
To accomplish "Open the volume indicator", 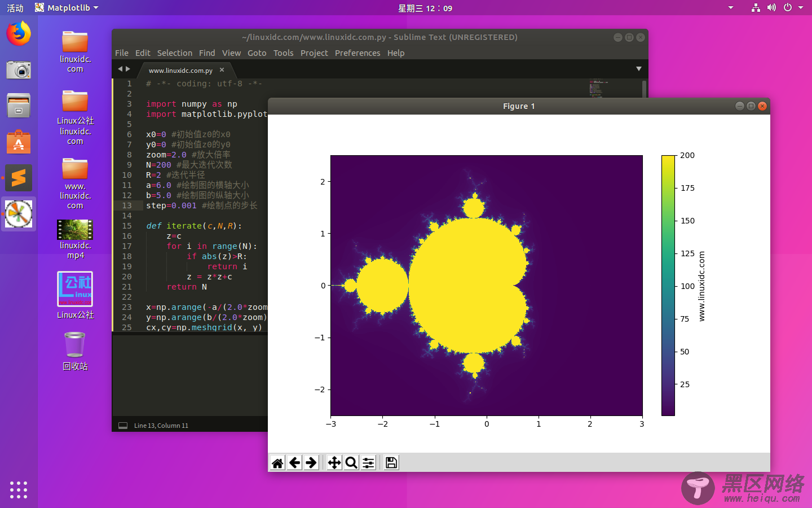I will pyautogui.click(x=771, y=8).
